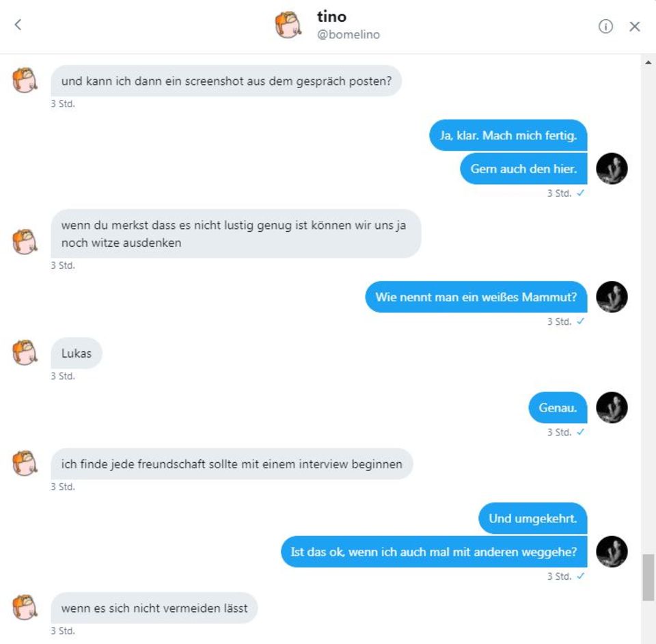Select the 'Wie nennt man ein weißes Mammut?' bubble
The height and width of the screenshot is (644, 656).
pos(476,297)
